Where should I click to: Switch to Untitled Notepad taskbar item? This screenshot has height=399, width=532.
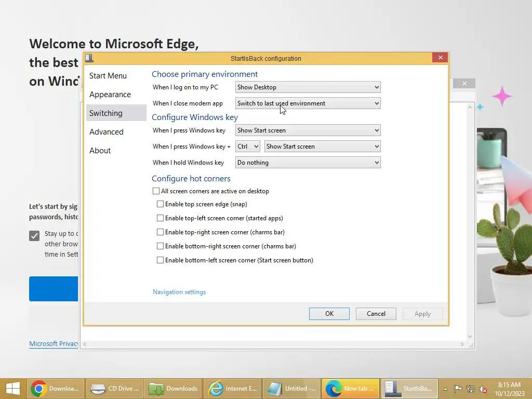tap(291, 389)
